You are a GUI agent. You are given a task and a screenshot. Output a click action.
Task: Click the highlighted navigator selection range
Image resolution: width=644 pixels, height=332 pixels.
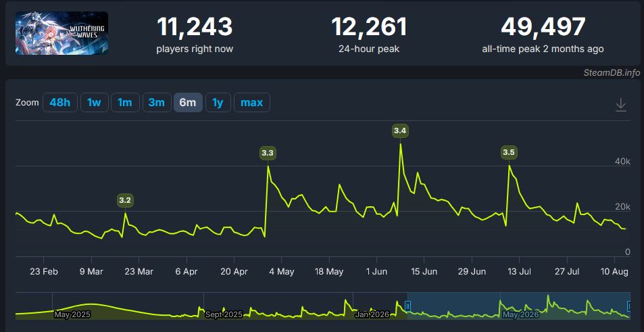(519, 306)
